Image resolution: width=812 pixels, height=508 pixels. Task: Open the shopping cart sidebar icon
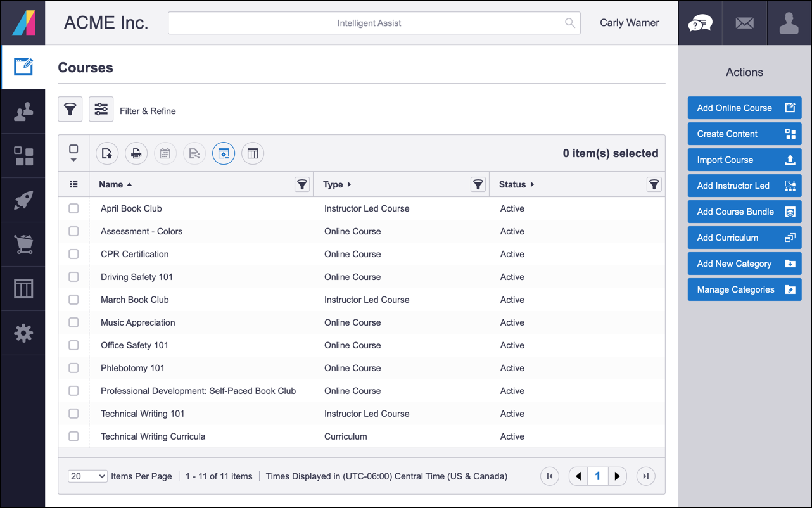pos(23,244)
